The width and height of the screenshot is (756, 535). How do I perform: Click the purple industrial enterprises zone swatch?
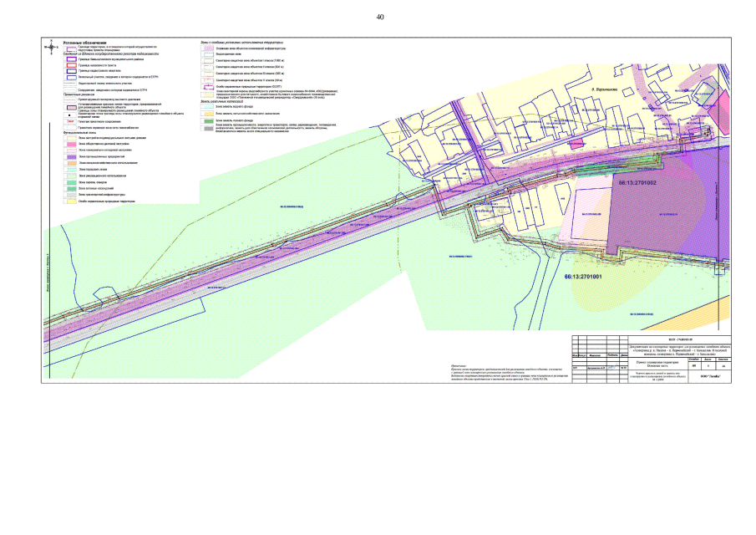point(71,156)
